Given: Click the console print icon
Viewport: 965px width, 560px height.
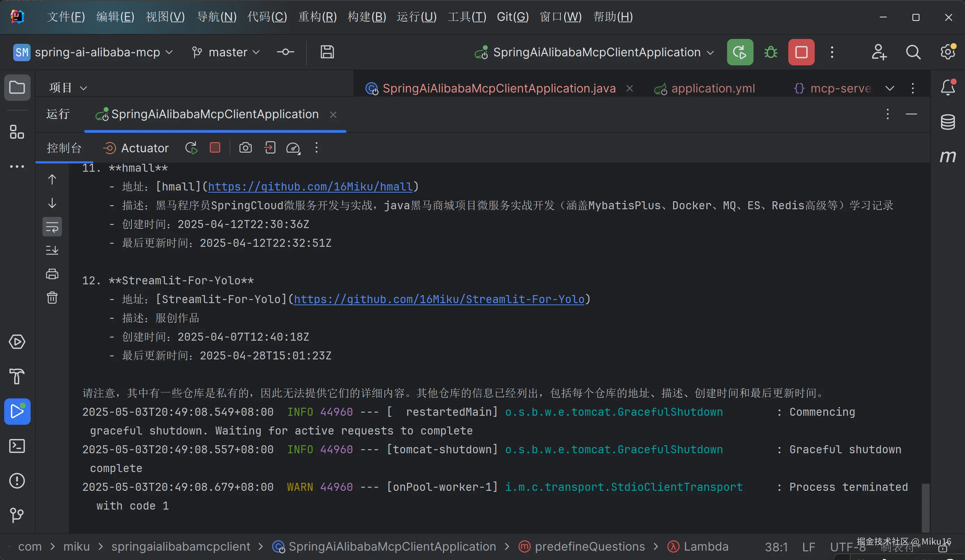Looking at the screenshot, I should coord(52,274).
